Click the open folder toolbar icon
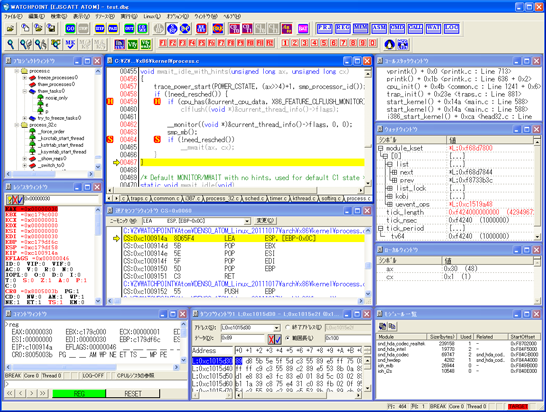The height and width of the screenshot is (412, 546). [x=11, y=28]
